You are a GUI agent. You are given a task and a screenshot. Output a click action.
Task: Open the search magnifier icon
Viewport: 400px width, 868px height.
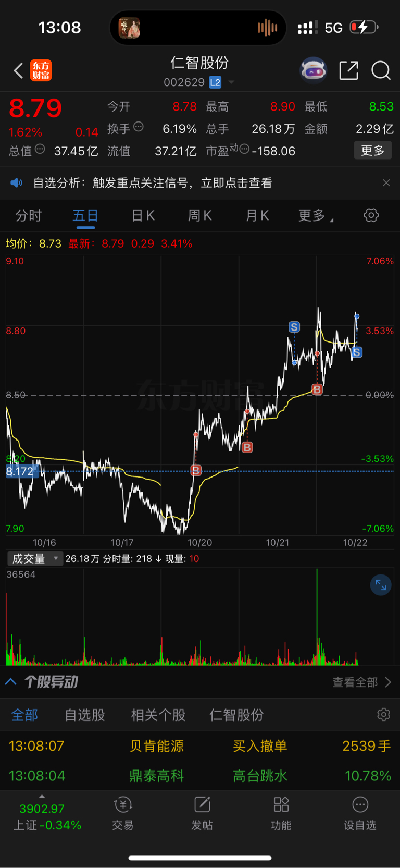click(381, 70)
